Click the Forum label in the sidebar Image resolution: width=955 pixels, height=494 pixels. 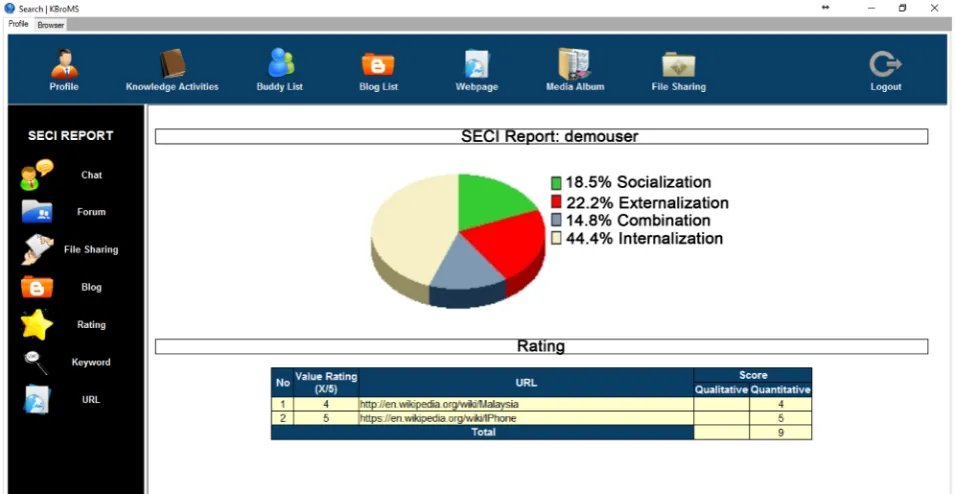[91, 212]
